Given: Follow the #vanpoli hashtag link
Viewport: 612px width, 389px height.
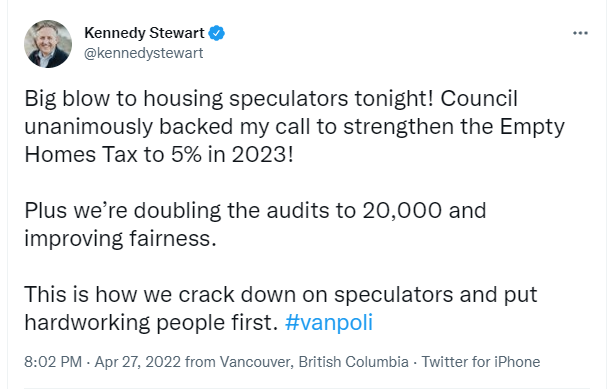Looking at the screenshot, I should (x=329, y=323).
